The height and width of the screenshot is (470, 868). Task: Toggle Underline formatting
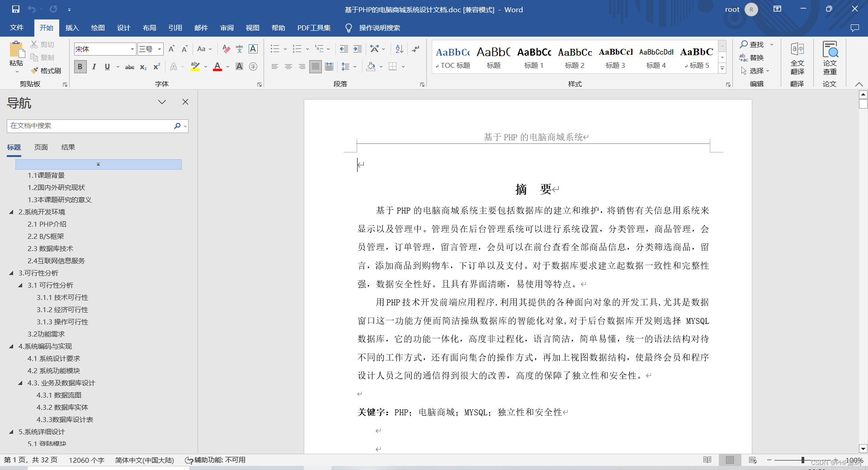point(107,67)
